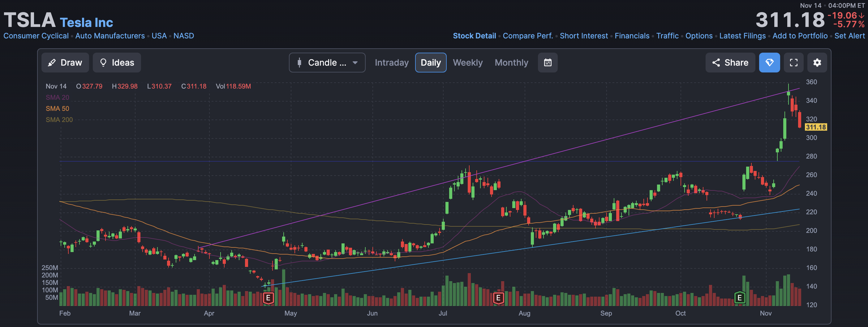Viewport: 868px width, 327px height.
Task: Toggle fullscreen chart view
Action: pyautogui.click(x=793, y=63)
